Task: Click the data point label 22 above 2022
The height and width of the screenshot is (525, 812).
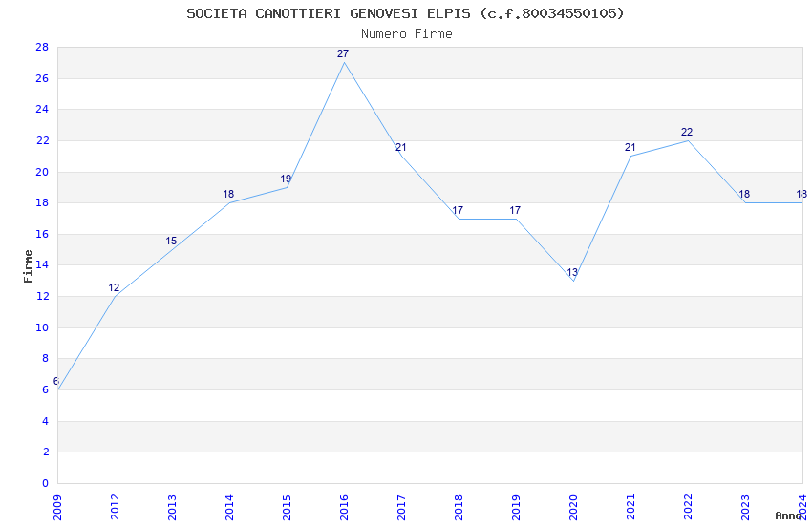Action: [x=687, y=132]
